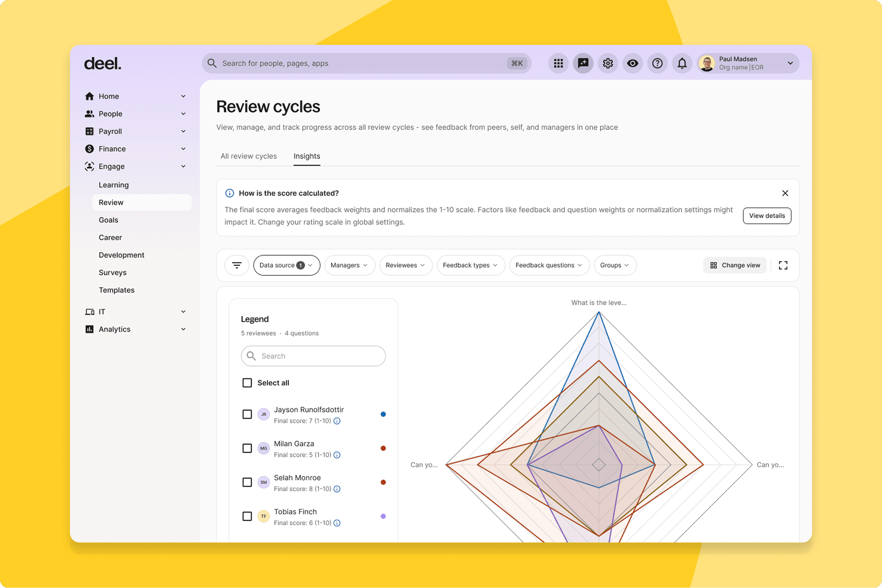Click the search magnifier icon in top bar
The image size is (882, 588).
pyautogui.click(x=212, y=64)
